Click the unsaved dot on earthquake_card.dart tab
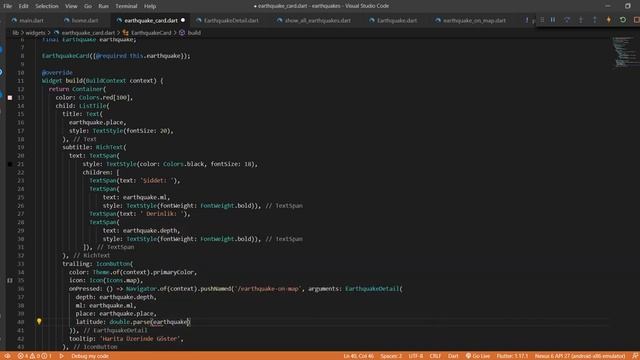 [x=183, y=20]
